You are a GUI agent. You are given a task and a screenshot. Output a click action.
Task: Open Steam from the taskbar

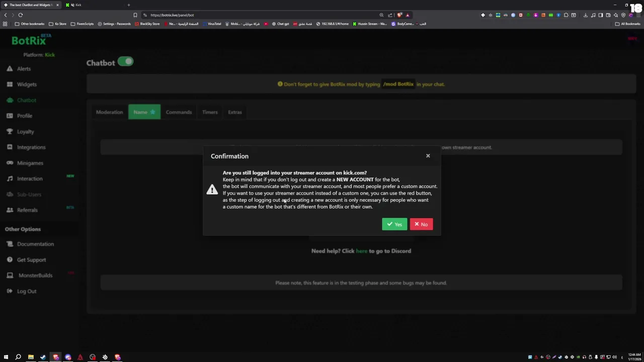(43, 357)
